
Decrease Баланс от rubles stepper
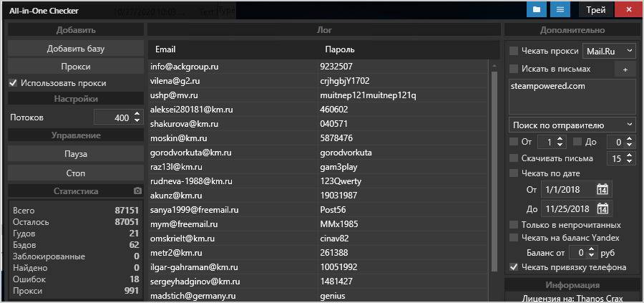pyautogui.click(x=591, y=256)
